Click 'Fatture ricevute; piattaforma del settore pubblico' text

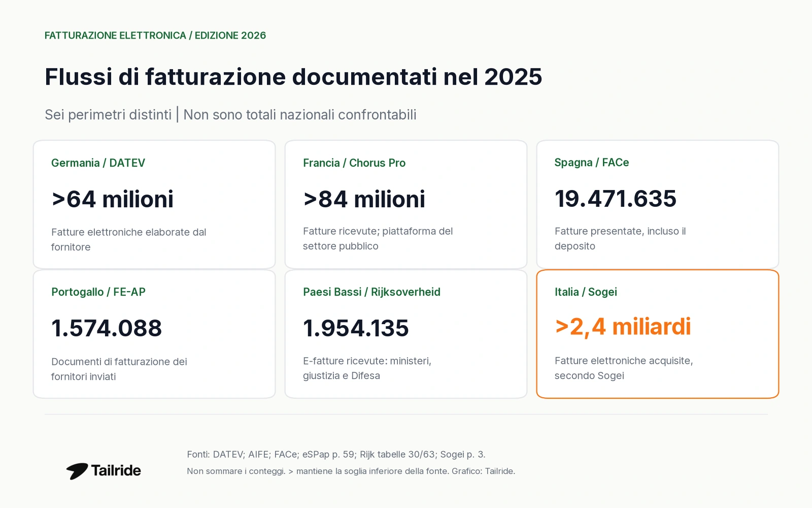[x=378, y=238]
